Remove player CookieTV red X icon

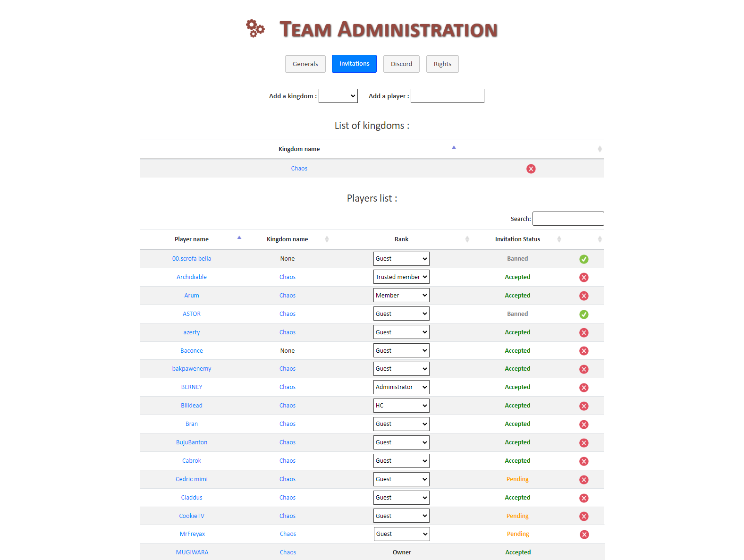pos(584,516)
